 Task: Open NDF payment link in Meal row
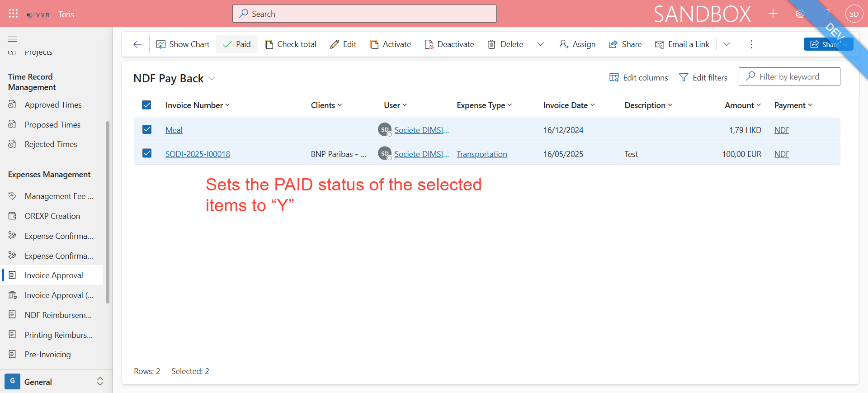coord(782,130)
